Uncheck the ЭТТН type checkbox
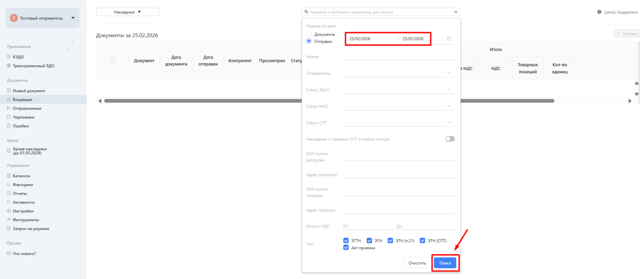This screenshot has width=644, height=279. [x=346, y=240]
